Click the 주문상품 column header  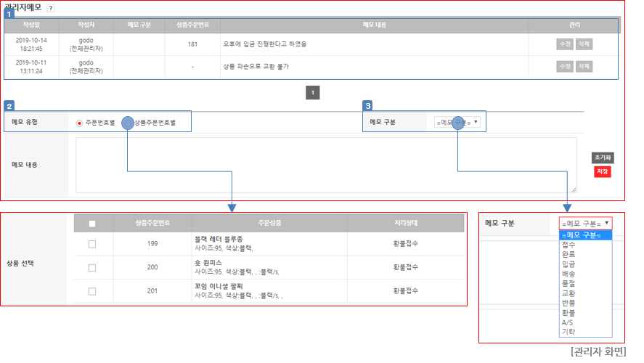pyautogui.click(x=269, y=223)
